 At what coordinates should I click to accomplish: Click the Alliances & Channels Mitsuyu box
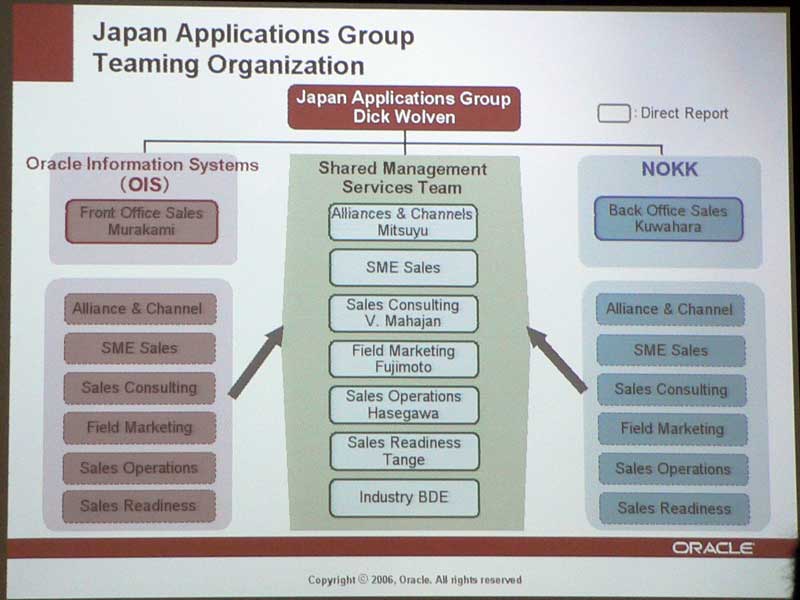tap(403, 222)
